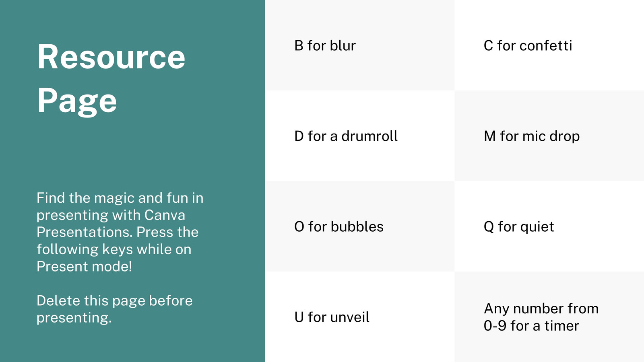Select the 'B for blur' cell
The image size is (644, 362).
pos(360,45)
